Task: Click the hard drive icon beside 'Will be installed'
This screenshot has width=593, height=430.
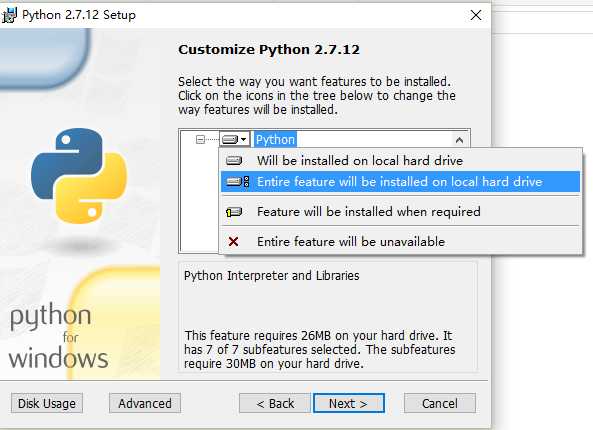Action: (x=234, y=161)
